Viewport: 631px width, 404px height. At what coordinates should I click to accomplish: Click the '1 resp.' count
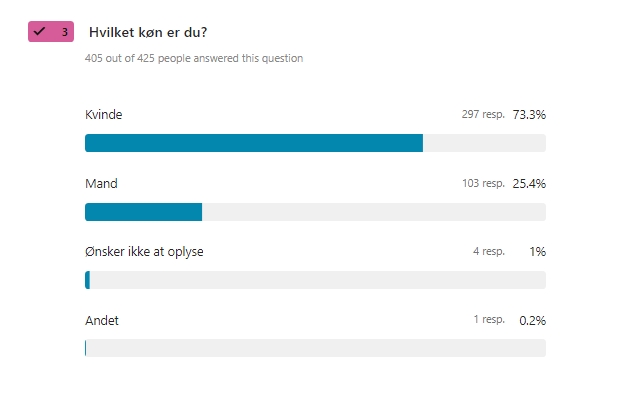coord(489,321)
